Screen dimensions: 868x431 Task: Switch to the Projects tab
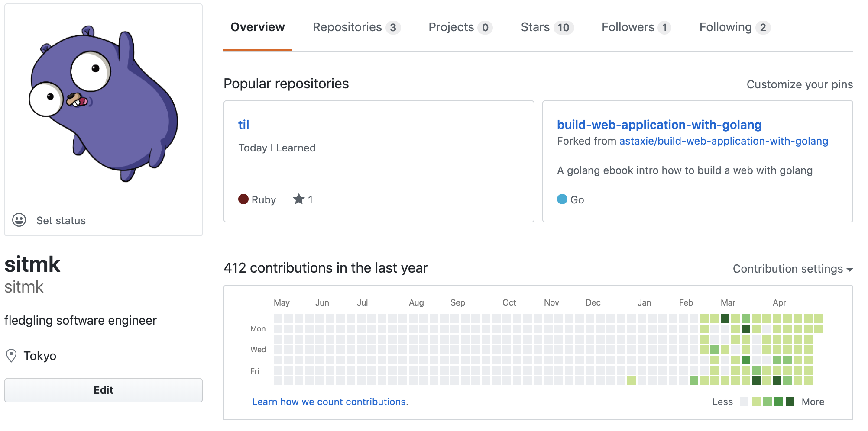click(460, 27)
